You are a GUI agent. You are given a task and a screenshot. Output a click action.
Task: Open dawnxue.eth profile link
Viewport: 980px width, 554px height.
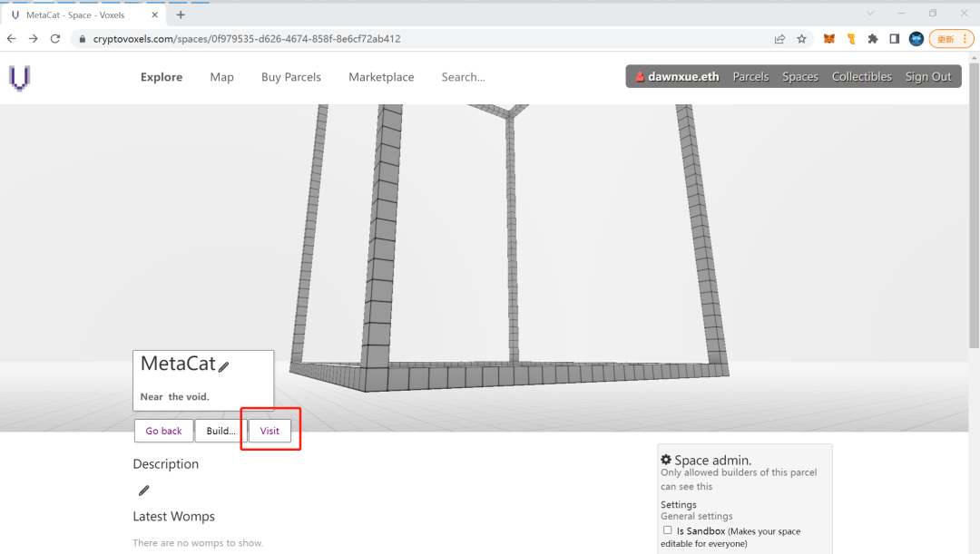point(683,77)
